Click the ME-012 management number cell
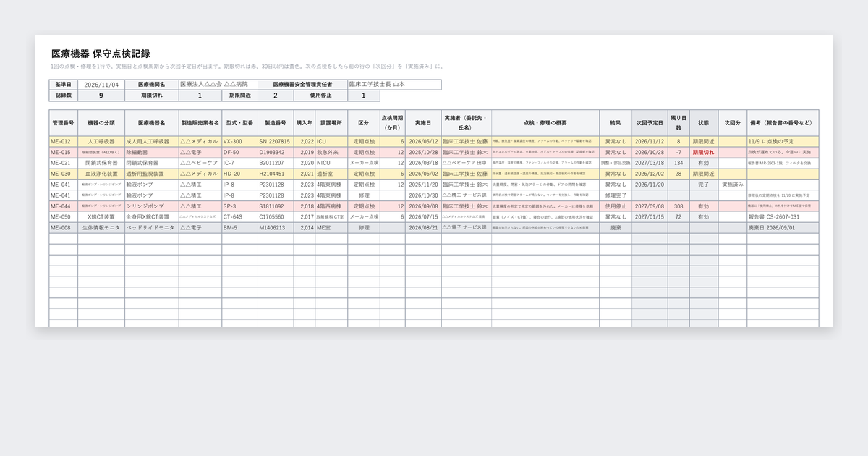 point(64,142)
